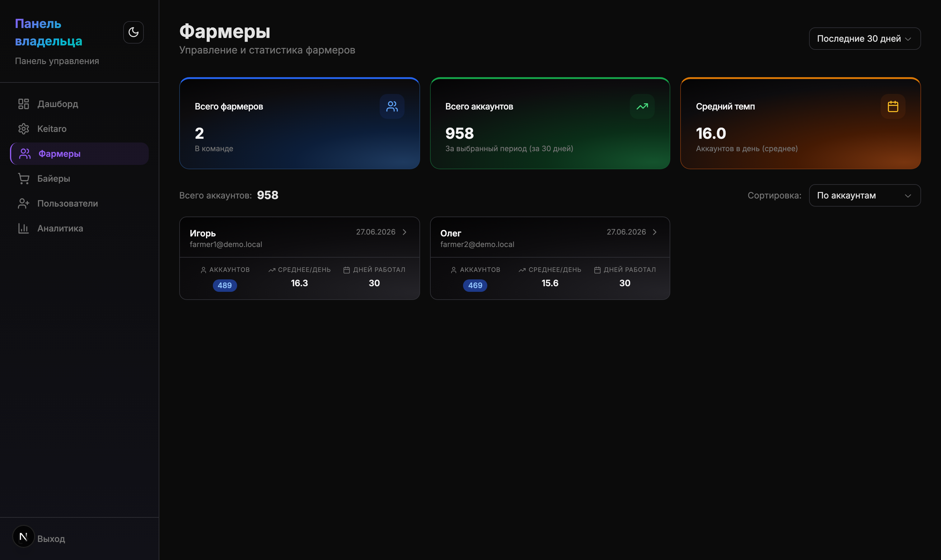Click the calendar icon beside Олег's ДНЕЙ РАБОТАЛ
The image size is (941, 560).
597,270
